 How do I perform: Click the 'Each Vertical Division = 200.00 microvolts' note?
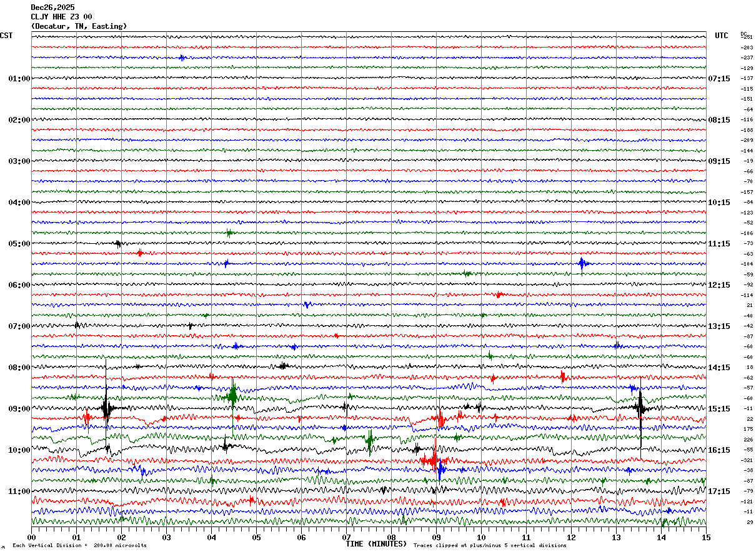(79, 546)
